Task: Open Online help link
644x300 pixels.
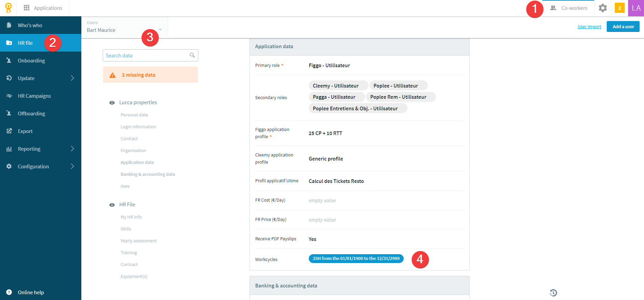Action: click(x=31, y=292)
